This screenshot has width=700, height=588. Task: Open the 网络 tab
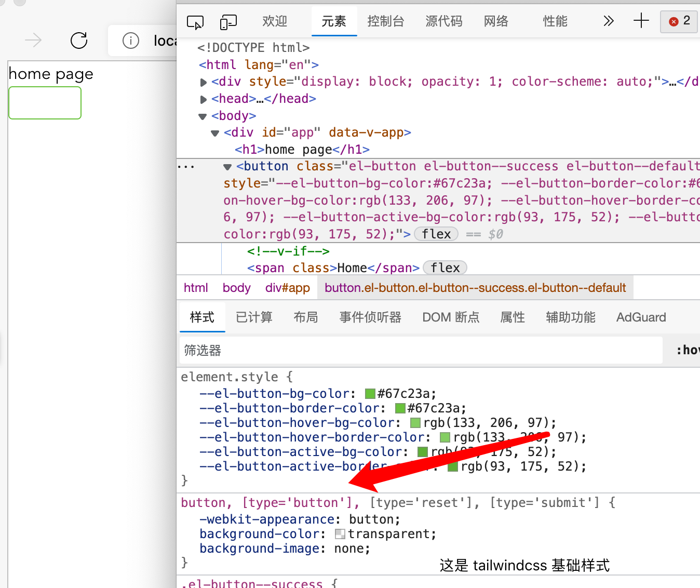point(496,21)
